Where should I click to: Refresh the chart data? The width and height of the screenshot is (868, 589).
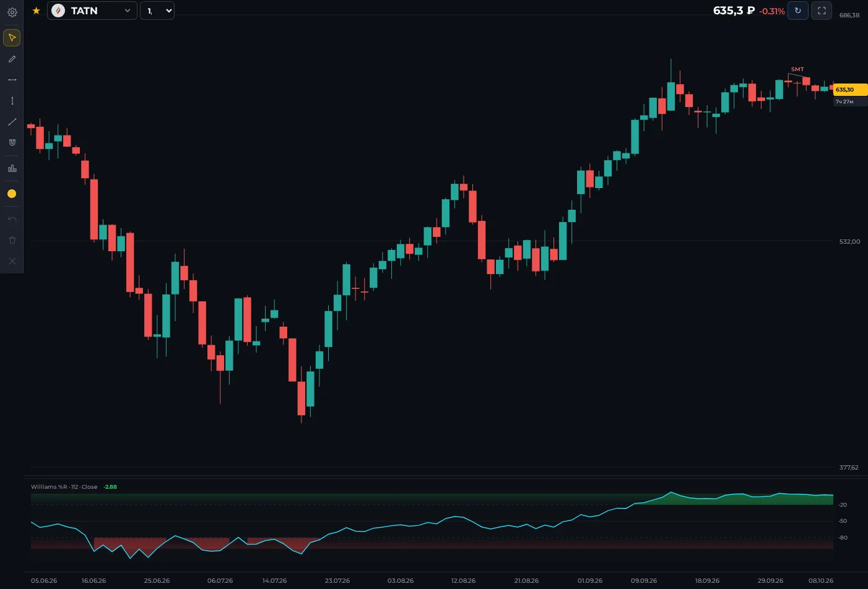(x=798, y=11)
